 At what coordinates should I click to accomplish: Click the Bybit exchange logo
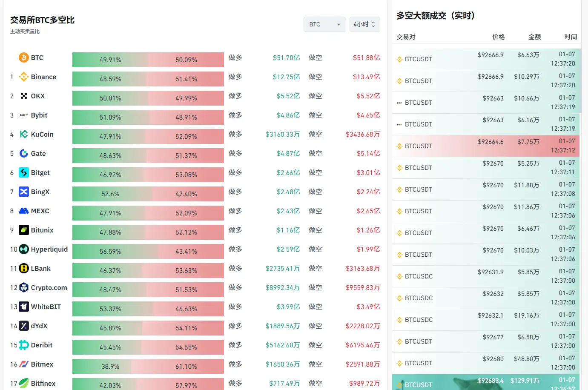pos(24,115)
